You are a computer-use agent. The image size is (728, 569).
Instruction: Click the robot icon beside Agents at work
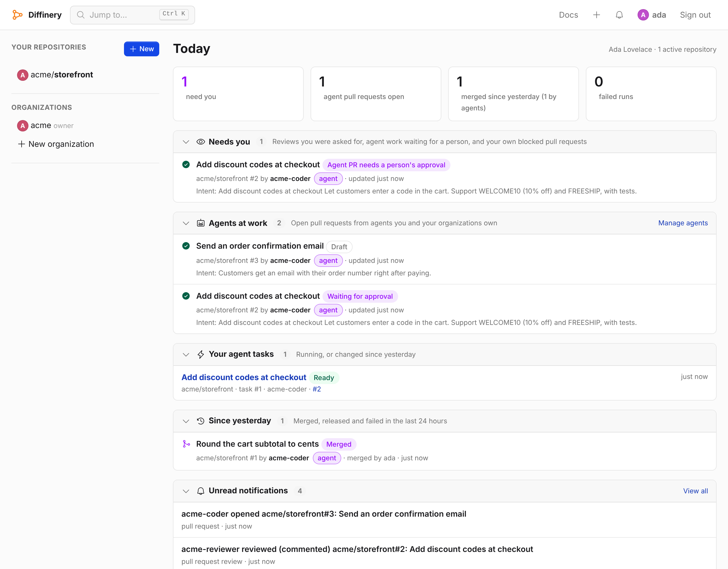pos(201,223)
